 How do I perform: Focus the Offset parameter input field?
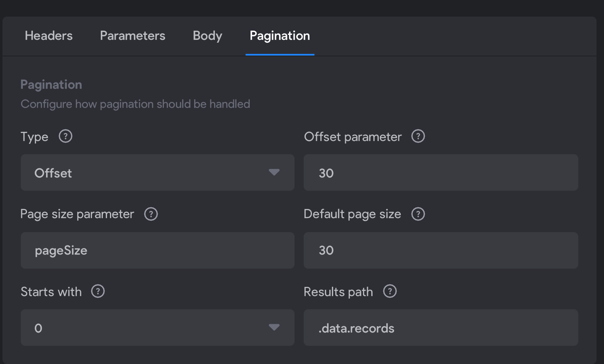[441, 172]
